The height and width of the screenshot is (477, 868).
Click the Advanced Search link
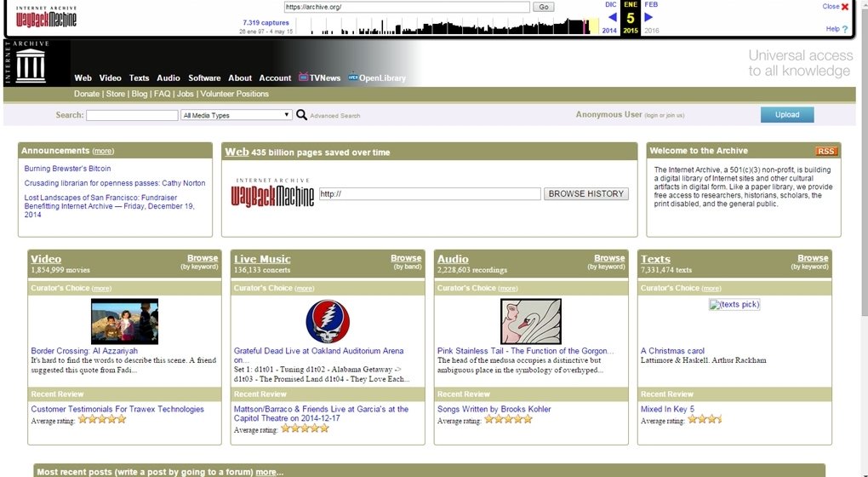pyautogui.click(x=335, y=116)
